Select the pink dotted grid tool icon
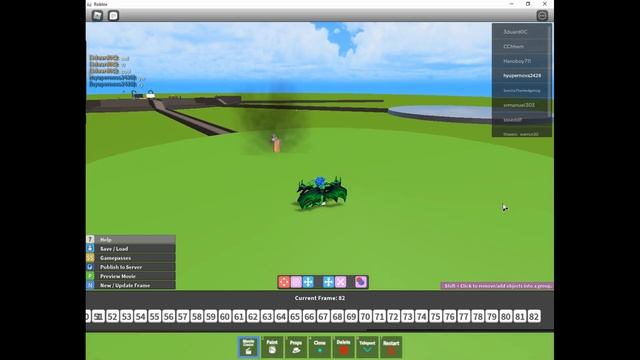 (x=296, y=282)
